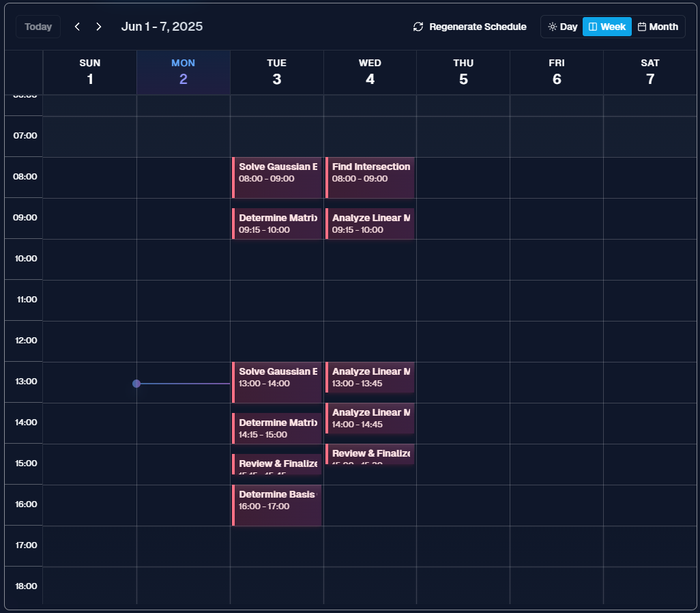Click Regenerate Schedule button
This screenshot has height=613, width=700.
(469, 27)
